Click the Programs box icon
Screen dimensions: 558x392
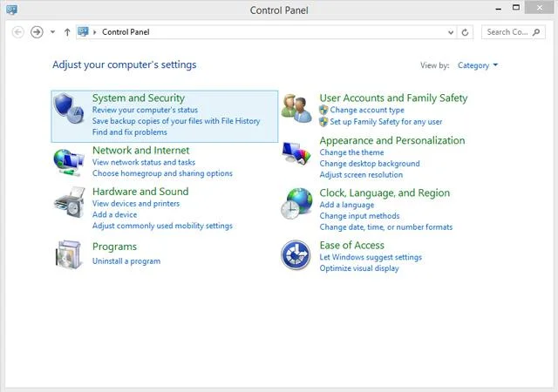[x=69, y=254]
